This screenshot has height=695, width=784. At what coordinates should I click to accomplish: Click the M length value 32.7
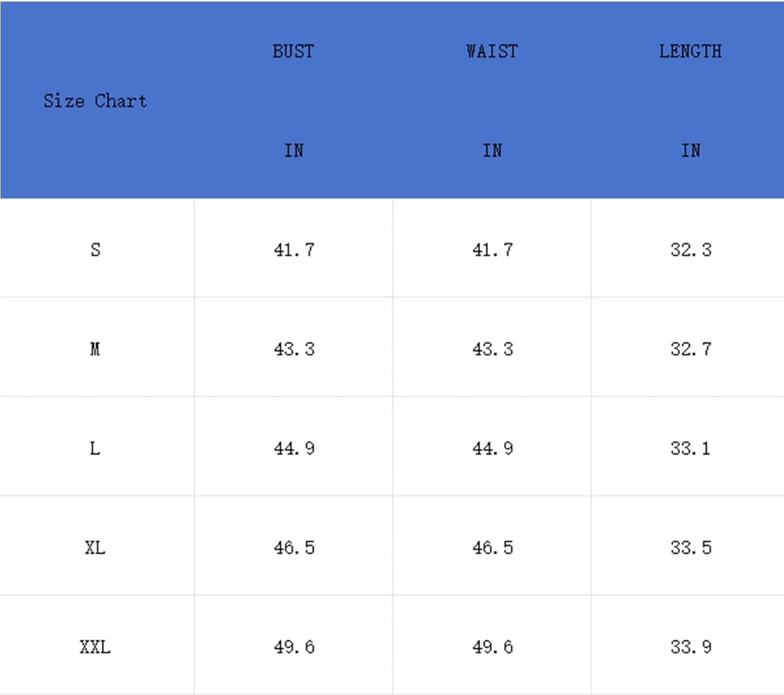(x=691, y=349)
